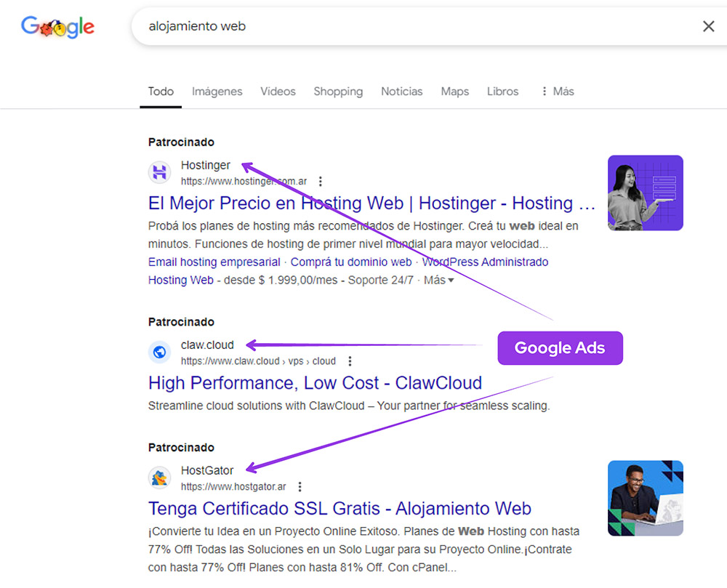Follow the 'Email hosting empresarial' sitelink
727x588 pixels.
(x=214, y=262)
